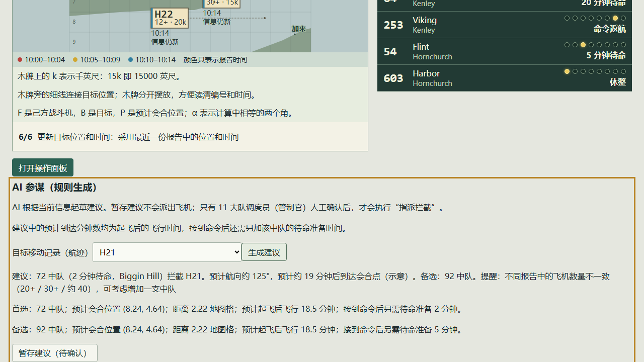This screenshot has width=644, height=362.
Task: Click the 生成建议 button
Action: 264,252
